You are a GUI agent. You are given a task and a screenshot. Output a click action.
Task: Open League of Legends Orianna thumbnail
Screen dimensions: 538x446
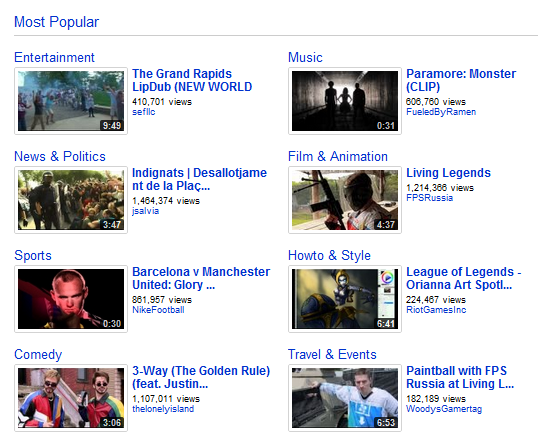(x=345, y=299)
